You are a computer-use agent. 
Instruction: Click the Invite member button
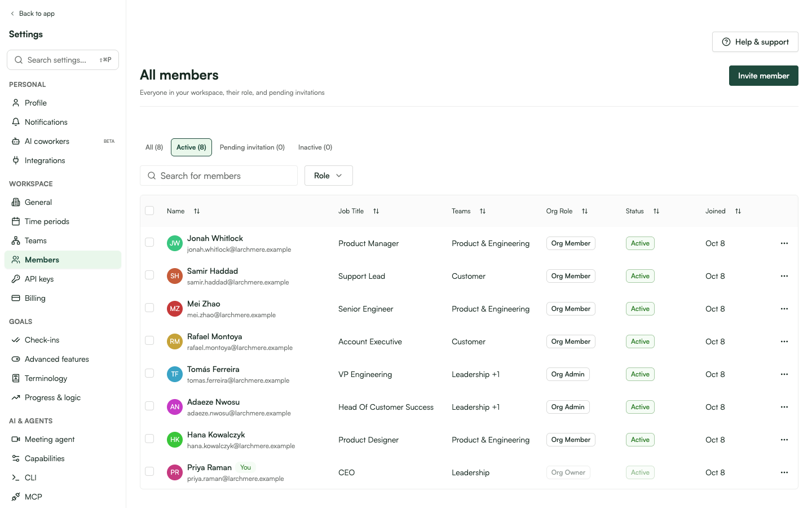(x=764, y=76)
